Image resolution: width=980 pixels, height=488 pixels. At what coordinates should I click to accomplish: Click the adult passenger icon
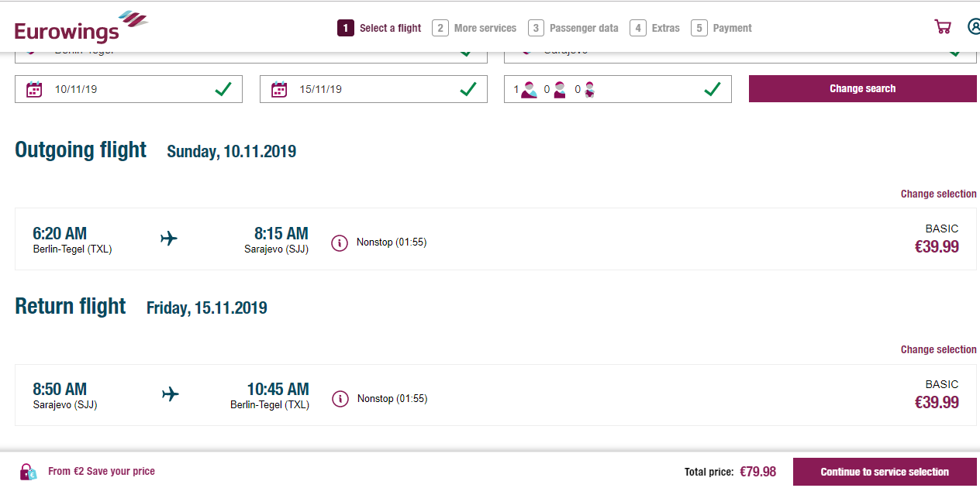click(529, 90)
